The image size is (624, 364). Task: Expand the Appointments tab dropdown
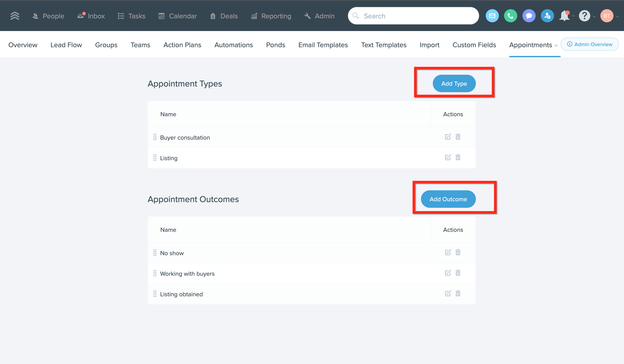tap(556, 45)
